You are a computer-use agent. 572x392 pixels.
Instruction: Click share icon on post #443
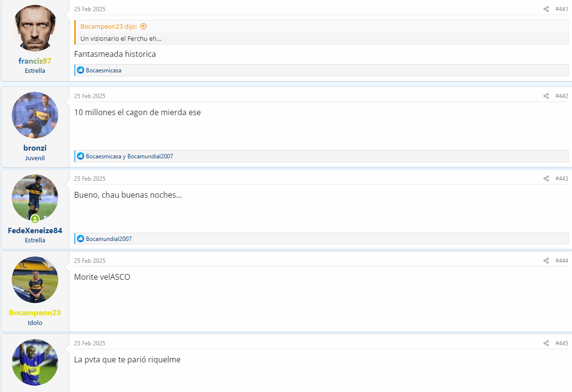tap(546, 178)
